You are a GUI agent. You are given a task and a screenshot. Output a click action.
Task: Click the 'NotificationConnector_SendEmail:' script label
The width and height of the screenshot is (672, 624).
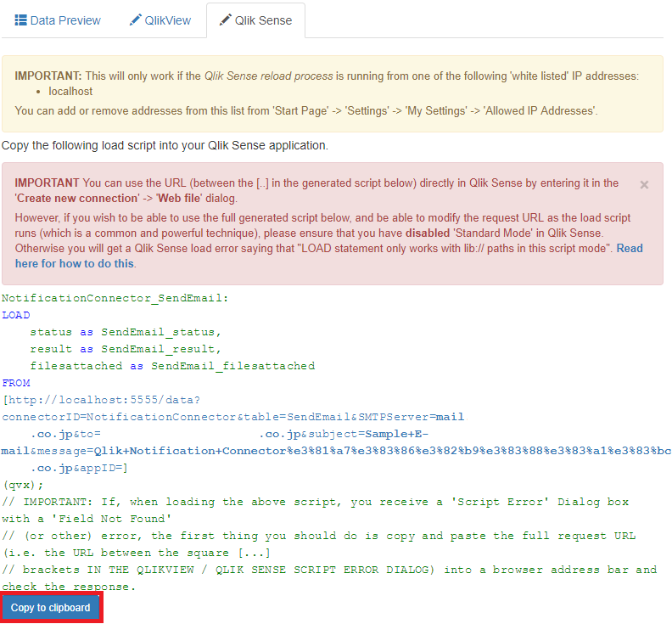pyautogui.click(x=115, y=298)
